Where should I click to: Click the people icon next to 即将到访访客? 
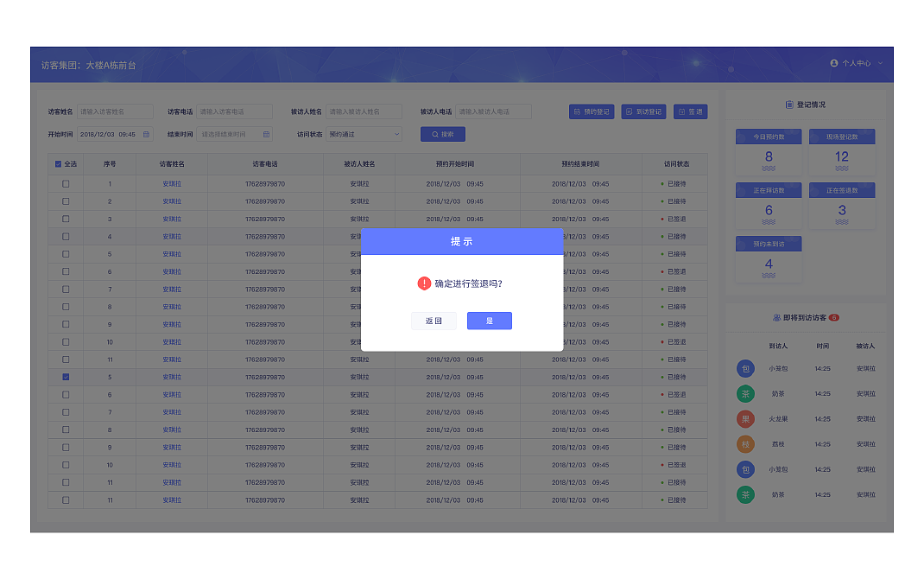pos(776,318)
